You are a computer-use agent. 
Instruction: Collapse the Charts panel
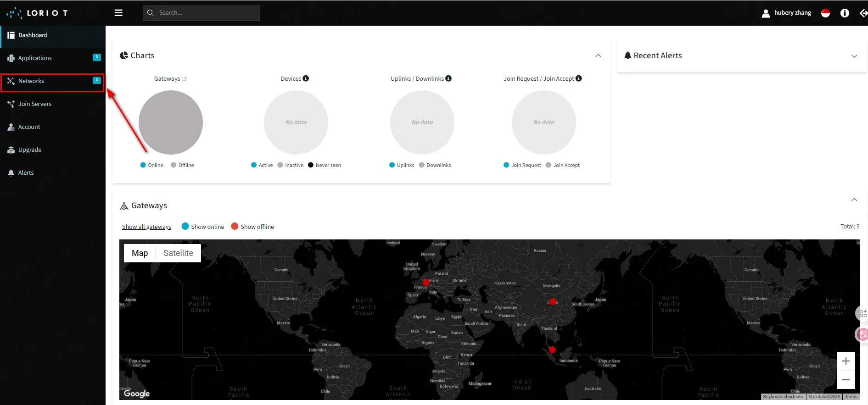[x=598, y=55]
